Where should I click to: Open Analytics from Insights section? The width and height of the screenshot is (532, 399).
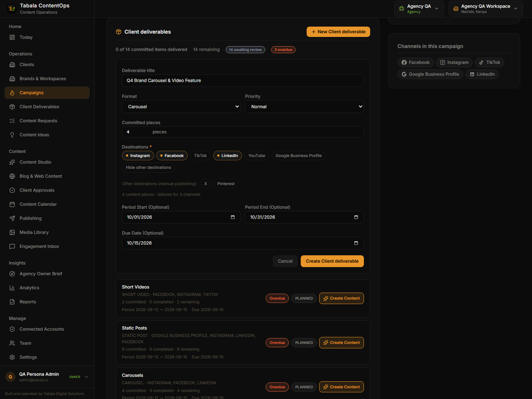(x=47, y=288)
